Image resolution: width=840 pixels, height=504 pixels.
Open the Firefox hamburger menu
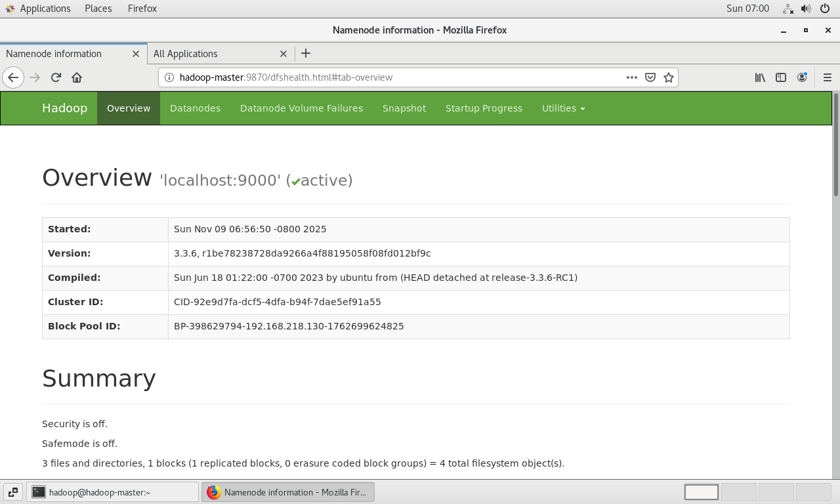tap(827, 77)
